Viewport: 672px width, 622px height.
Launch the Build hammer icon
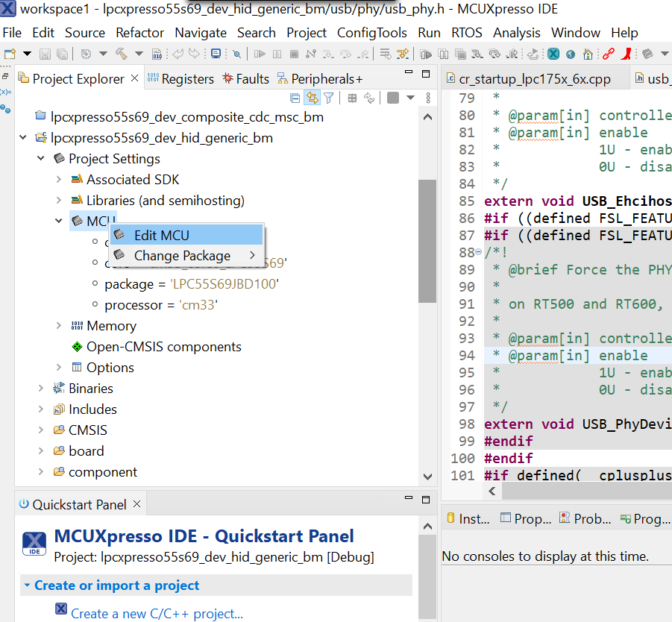(121, 54)
